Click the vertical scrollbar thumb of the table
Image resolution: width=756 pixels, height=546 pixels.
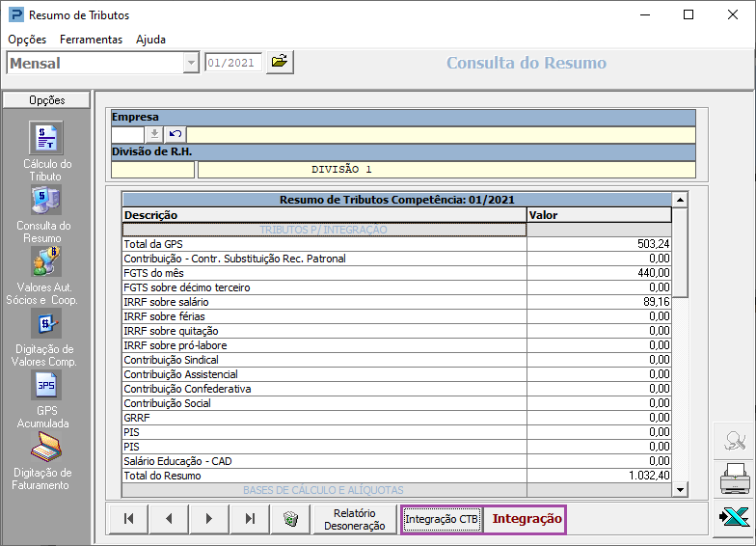point(680,253)
